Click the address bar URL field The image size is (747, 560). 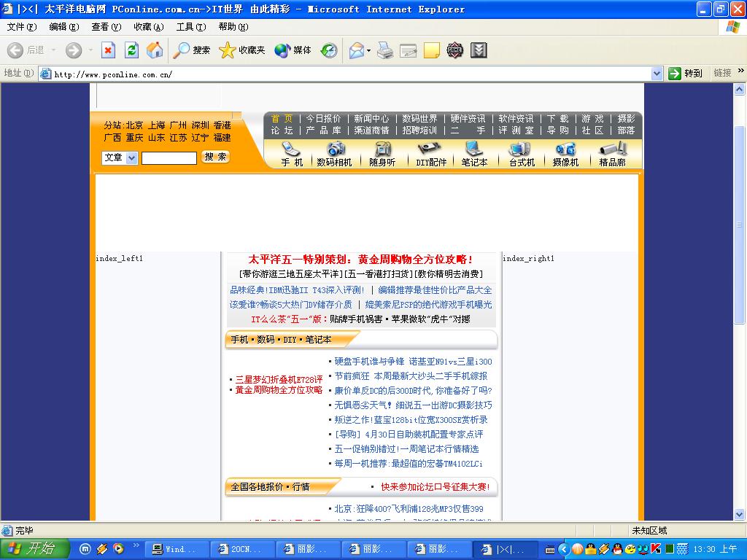352,74
